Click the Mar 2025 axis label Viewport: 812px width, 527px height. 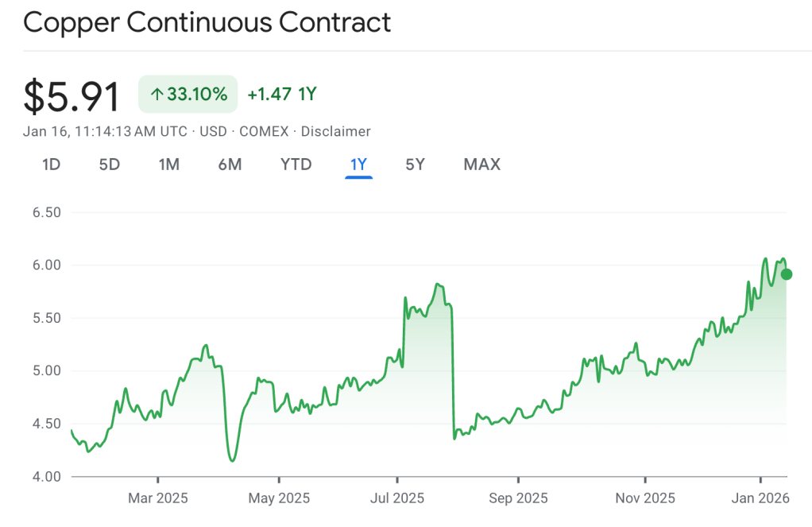tap(158, 498)
